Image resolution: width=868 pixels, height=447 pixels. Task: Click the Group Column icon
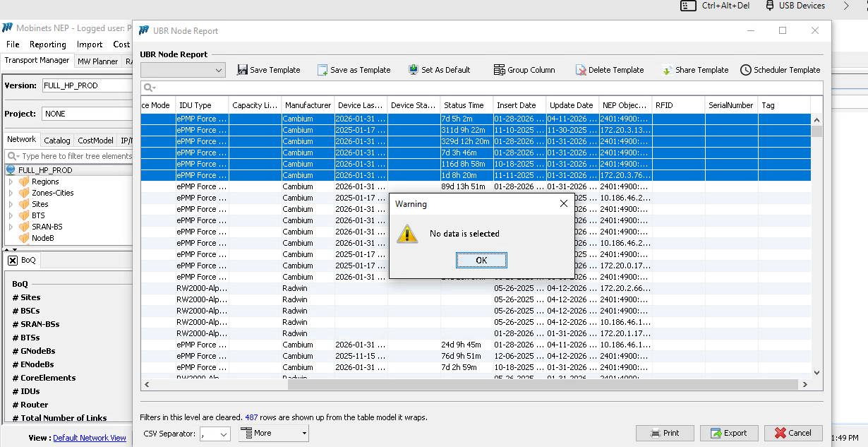(500, 70)
